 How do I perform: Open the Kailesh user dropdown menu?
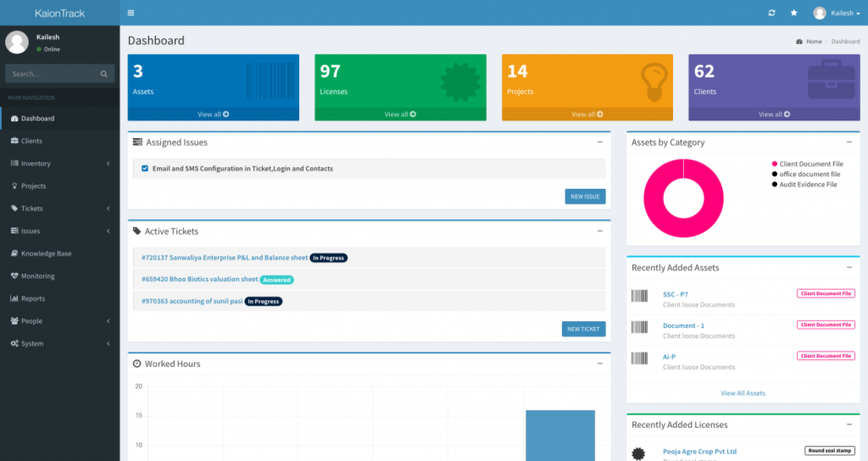(x=836, y=13)
